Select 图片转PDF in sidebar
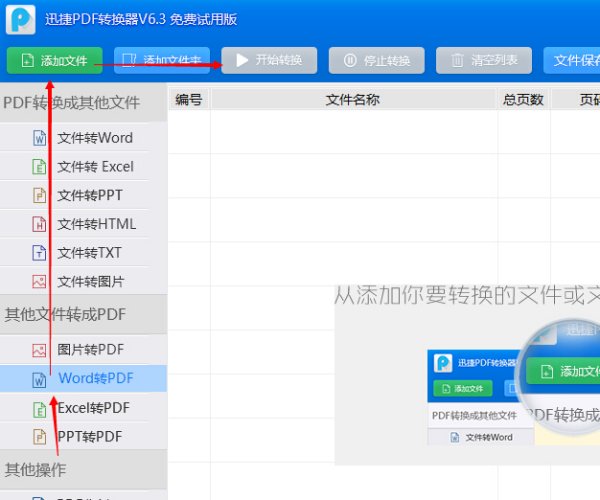The image size is (600, 500). coord(83,349)
